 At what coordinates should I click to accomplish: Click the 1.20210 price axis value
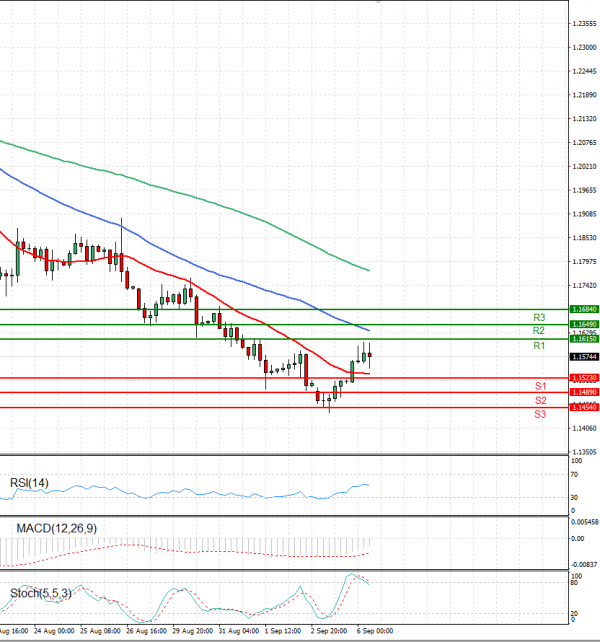tap(584, 167)
